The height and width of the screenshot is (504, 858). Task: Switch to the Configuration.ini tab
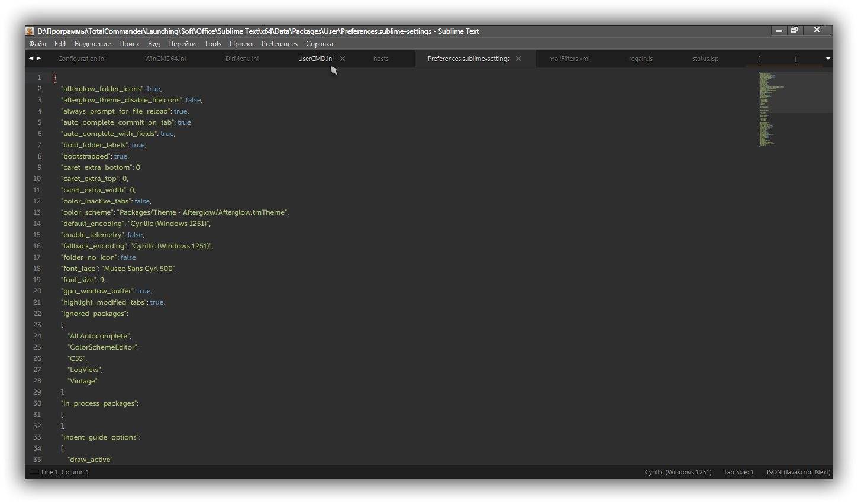pos(82,59)
